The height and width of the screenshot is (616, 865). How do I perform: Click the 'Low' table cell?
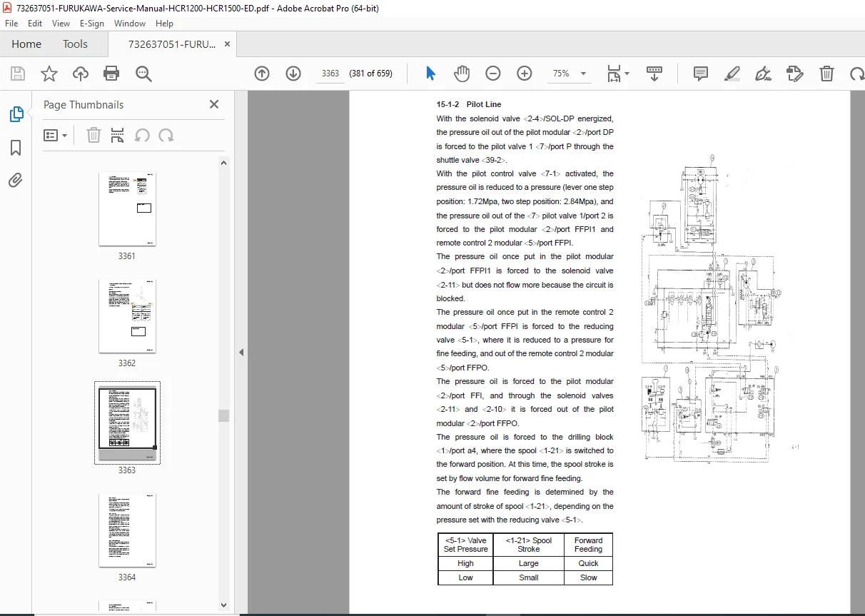[465, 577]
